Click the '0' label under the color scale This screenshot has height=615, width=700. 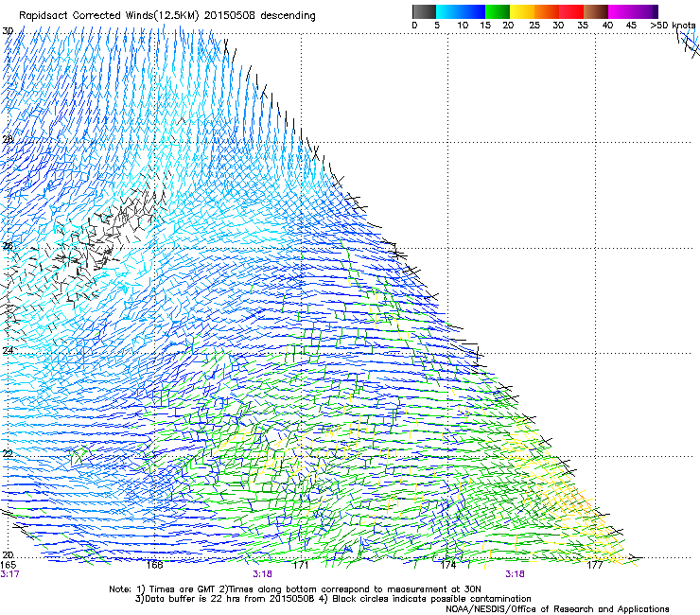pos(414,26)
